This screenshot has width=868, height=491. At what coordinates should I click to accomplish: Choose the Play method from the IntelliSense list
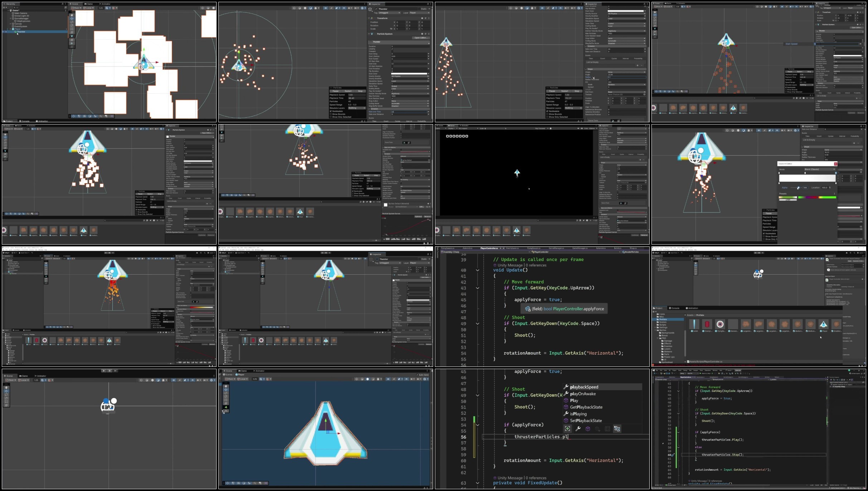[x=574, y=401]
